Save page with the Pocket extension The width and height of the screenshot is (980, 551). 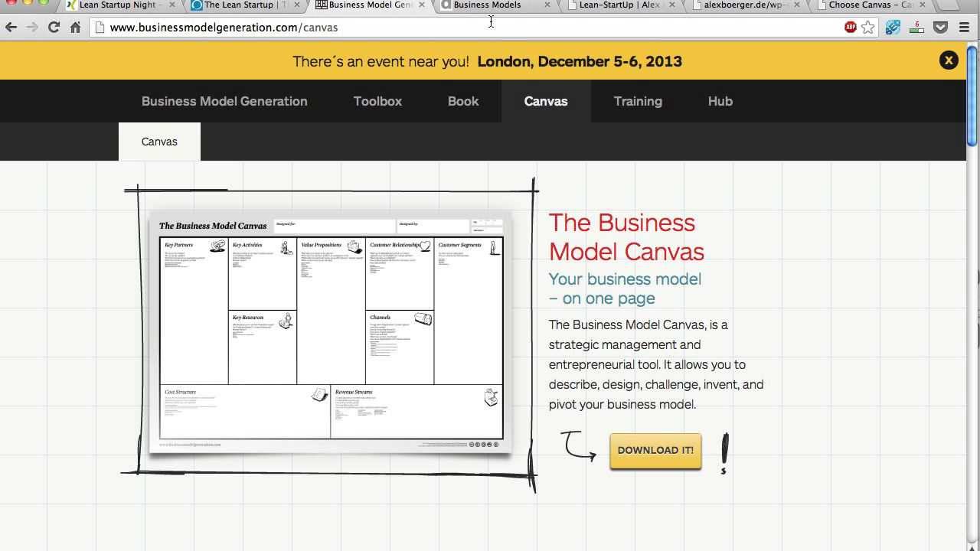941,28
